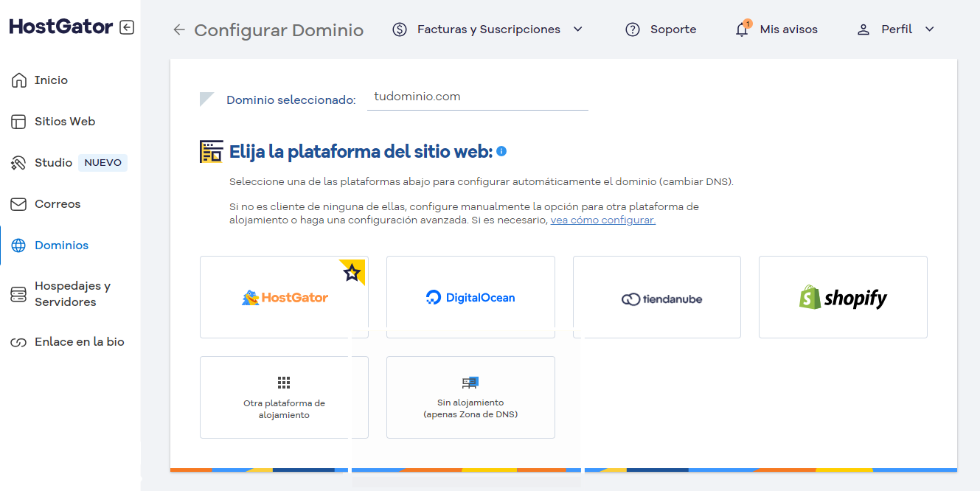Image resolution: width=980 pixels, height=491 pixels.
Task: Click the 'Configurar Dominio' page title
Action: click(279, 30)
